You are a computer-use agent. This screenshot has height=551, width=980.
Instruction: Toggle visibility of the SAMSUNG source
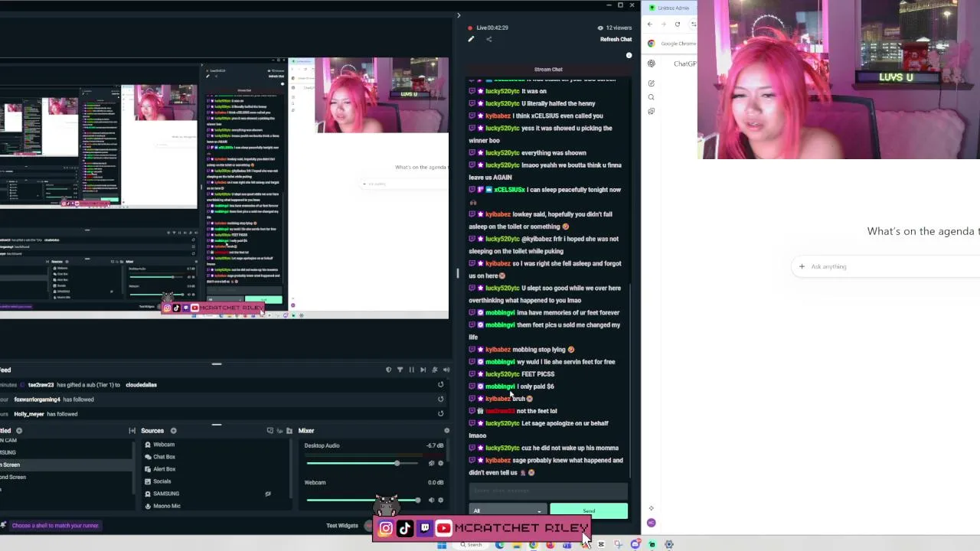pyautogui.click(x=268, y=494)
